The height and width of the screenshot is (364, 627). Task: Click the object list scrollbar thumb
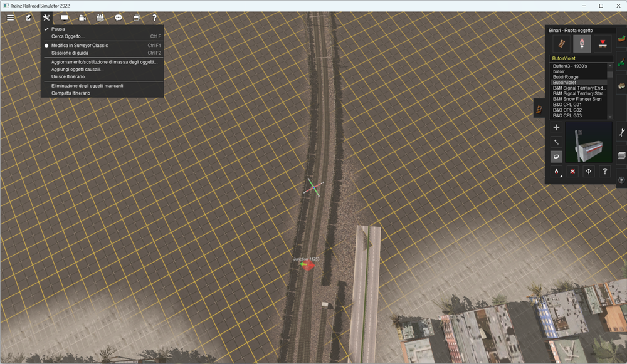point(610,73)
